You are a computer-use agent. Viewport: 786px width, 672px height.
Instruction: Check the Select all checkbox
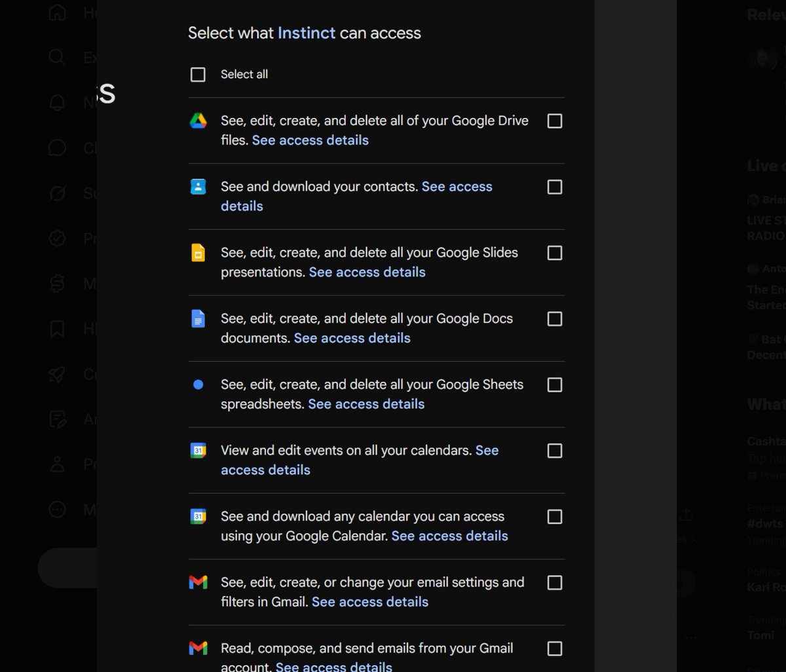click(x=198, y=75)
